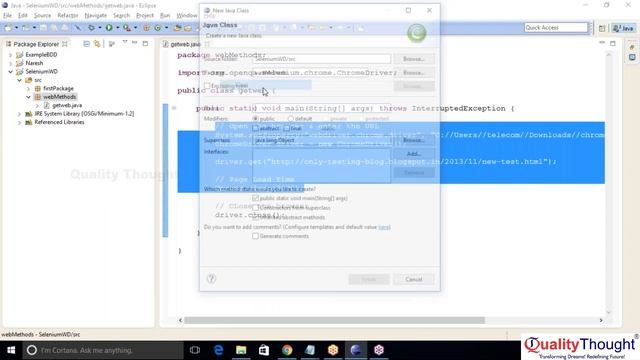Enable Generate comments checkbox
The height and width of the screenshot is (360, 640).
tap(256, 236)
